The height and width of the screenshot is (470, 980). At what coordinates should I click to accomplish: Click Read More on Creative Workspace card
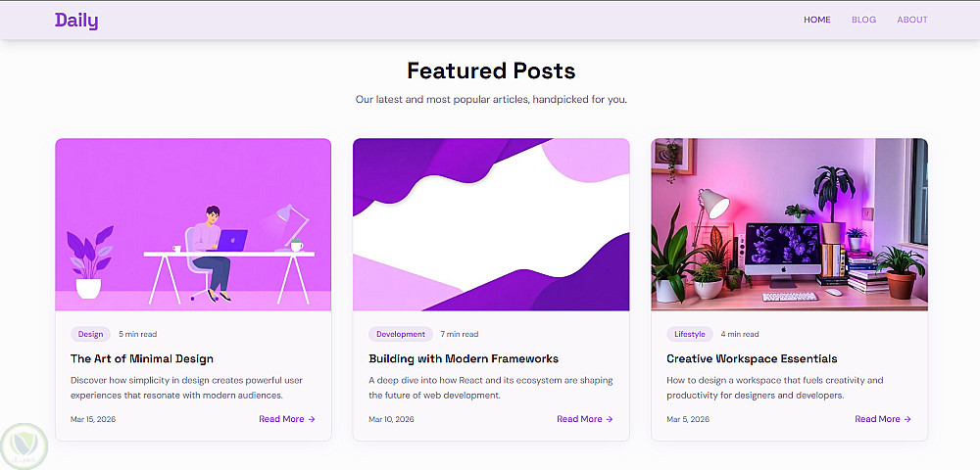coord(882,419)
